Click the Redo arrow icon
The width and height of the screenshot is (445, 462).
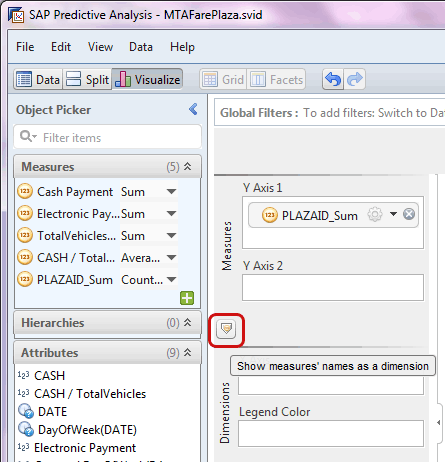355,79
